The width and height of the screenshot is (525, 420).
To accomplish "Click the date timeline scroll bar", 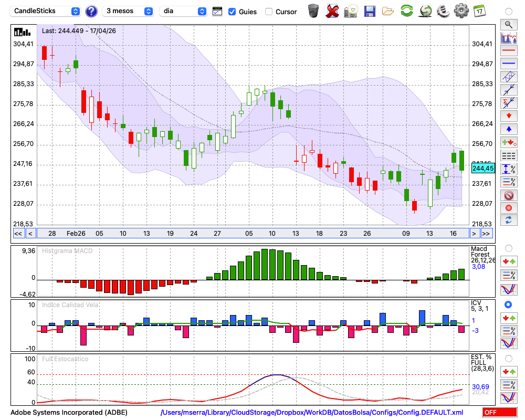I will tap(253, 234).
